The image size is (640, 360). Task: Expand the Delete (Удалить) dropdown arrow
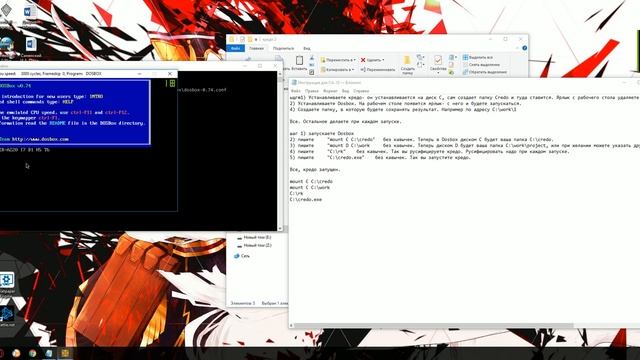coord(383,60)
